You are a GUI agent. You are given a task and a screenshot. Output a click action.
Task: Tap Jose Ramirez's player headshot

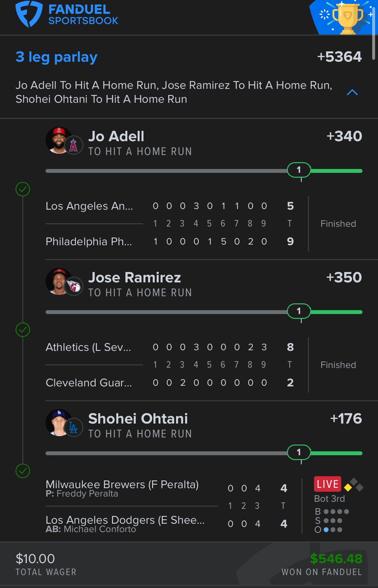click(58, 281)
